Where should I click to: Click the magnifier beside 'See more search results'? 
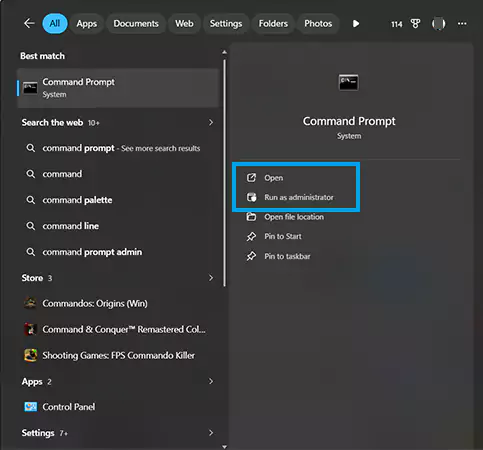(x=31, y=148)
